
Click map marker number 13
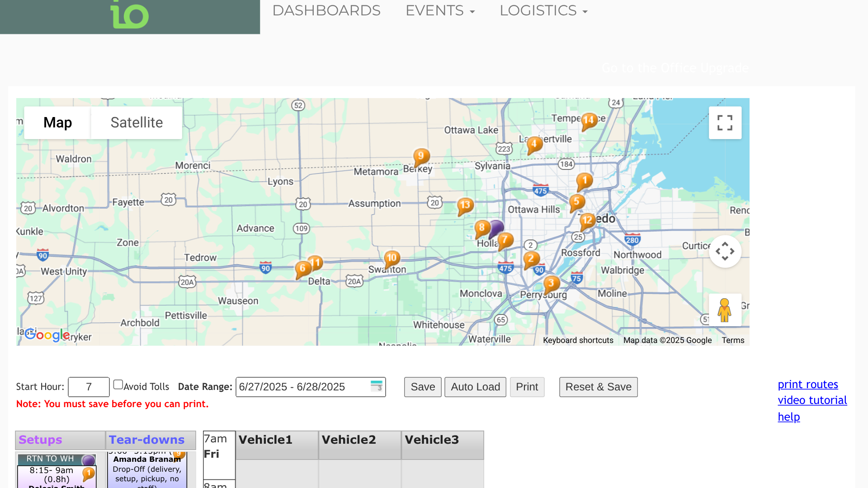point(465,205)
